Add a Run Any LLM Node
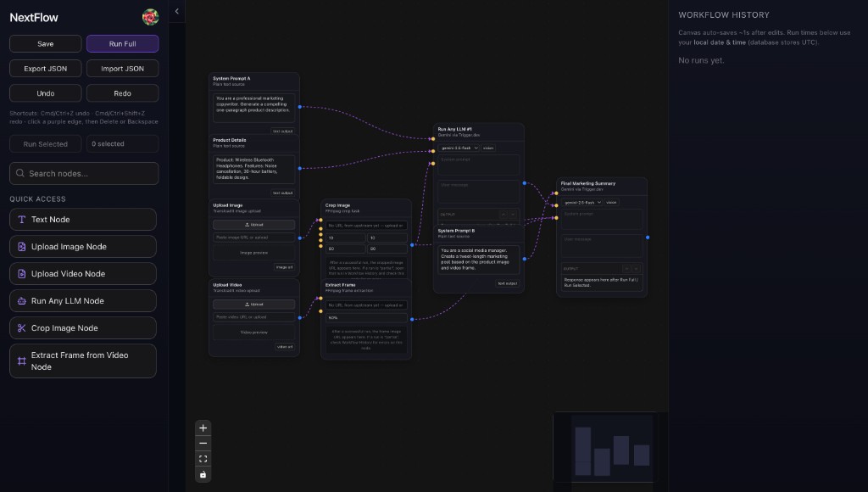Image resolution: width=868 pixels, height=492 pixels. [x=83, y=301]
